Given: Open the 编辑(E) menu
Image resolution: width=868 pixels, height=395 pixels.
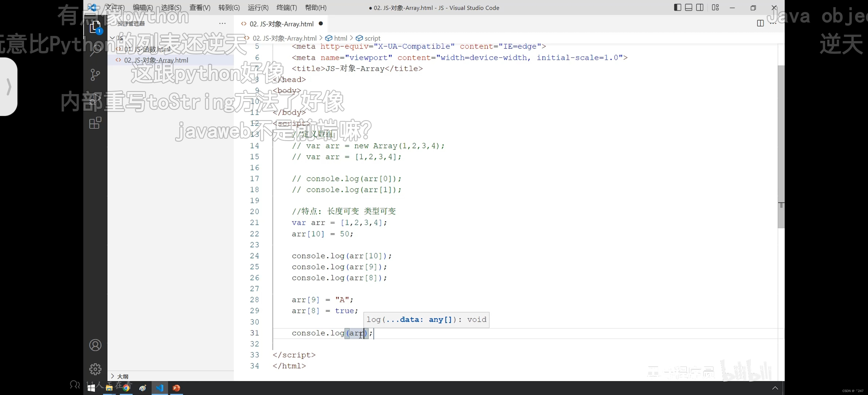Looking at the screenshot, I should 143,7.
